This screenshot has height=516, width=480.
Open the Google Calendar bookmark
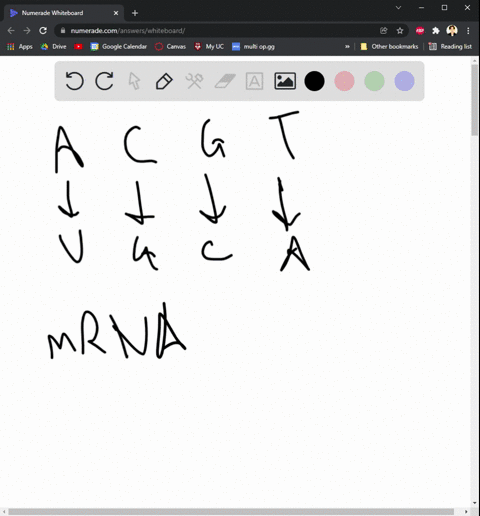pos(119,47)
